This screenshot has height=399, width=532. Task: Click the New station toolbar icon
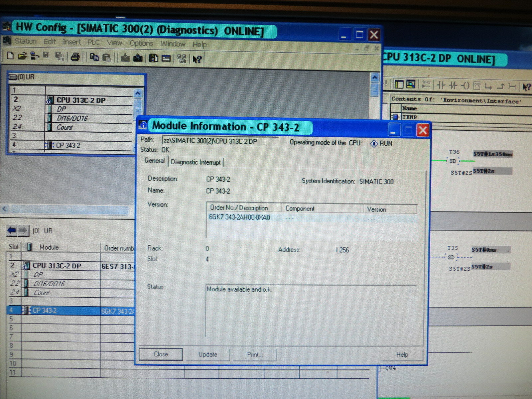[x=11, y=56]
